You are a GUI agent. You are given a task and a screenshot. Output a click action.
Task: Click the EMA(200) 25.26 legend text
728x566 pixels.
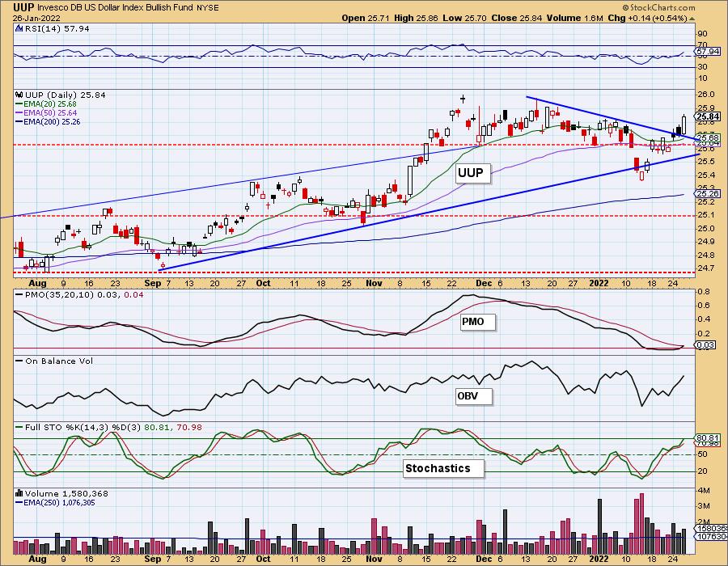[52, 121]
